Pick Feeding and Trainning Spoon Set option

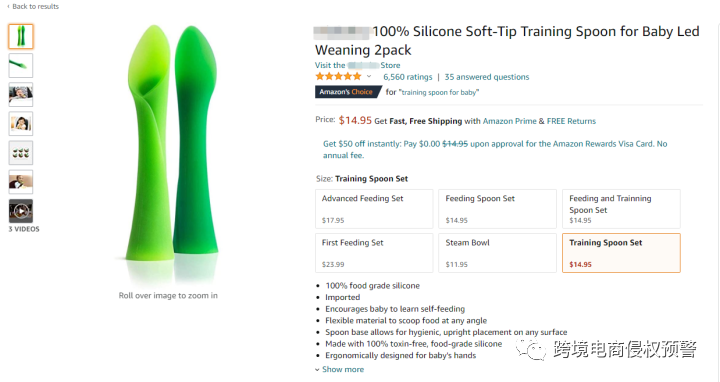[621, 209]
